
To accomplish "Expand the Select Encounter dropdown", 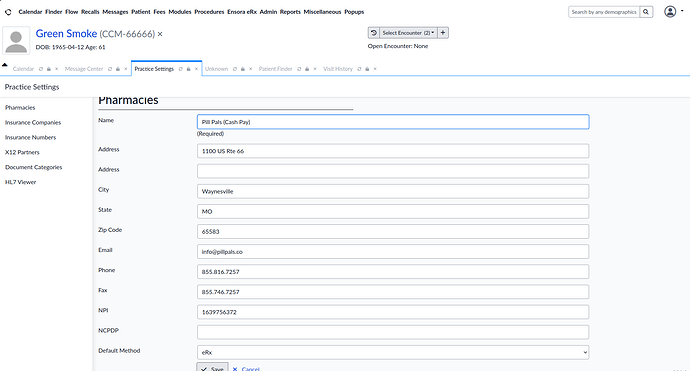I will pyautogui.click(x=408, y=33).
